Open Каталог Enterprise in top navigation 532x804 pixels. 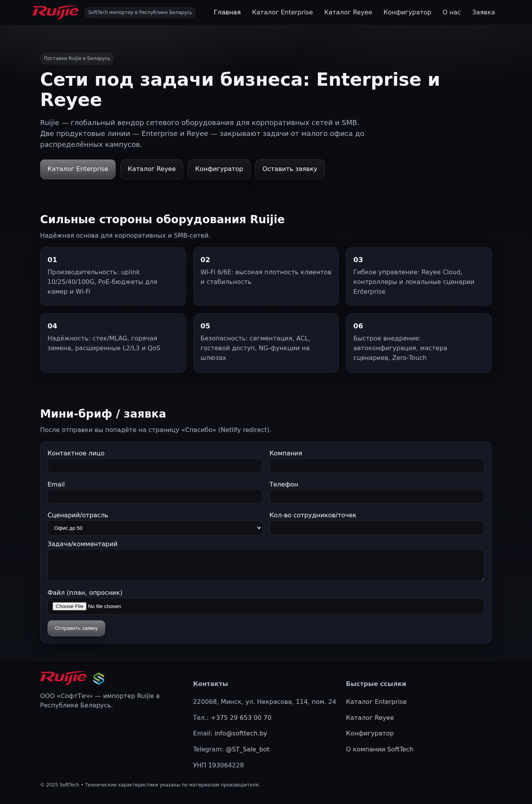point(282,12)
